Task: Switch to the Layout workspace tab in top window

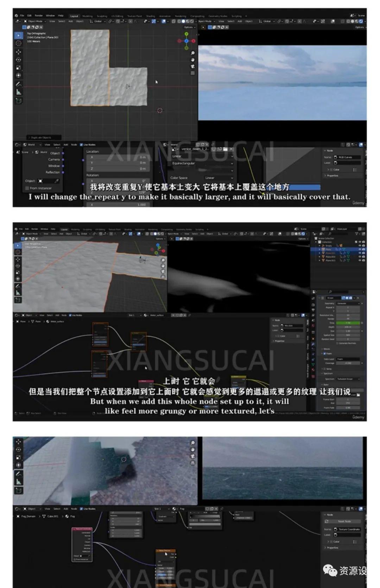Action: pos(74,16)
